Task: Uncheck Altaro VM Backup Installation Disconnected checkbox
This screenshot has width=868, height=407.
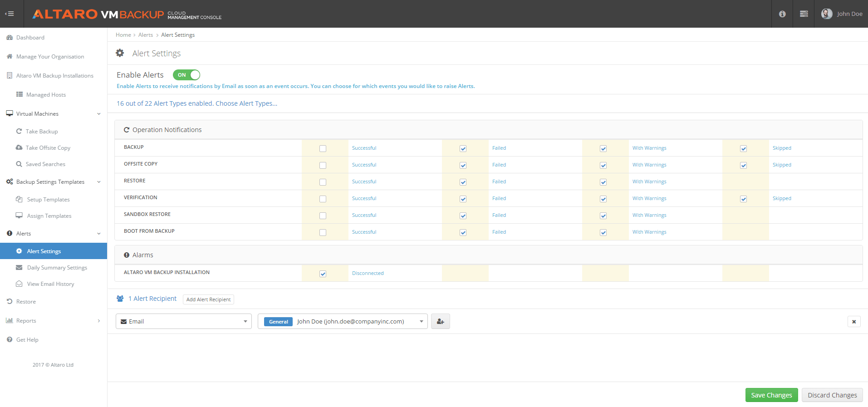Action: [x=323, y=274]
